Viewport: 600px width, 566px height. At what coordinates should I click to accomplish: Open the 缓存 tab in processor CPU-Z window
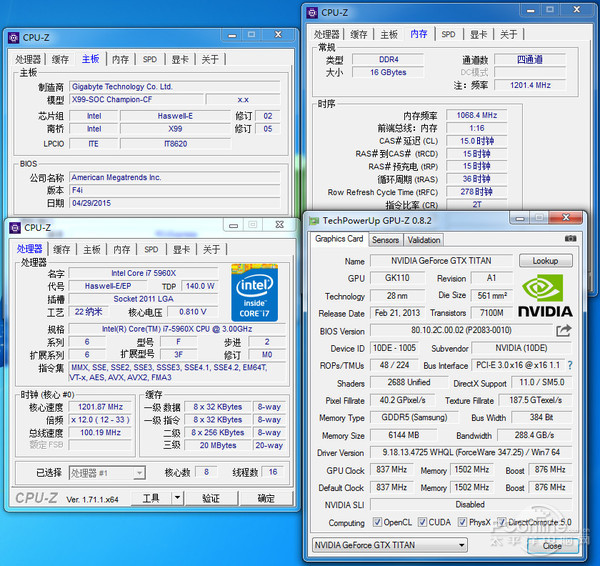pyautogui.click(x=61, y=250)
